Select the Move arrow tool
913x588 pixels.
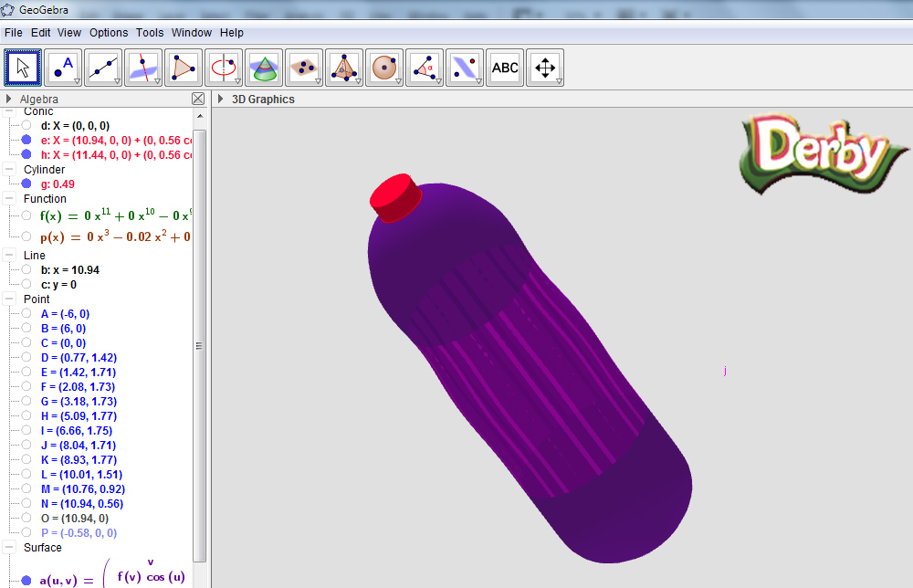pyautogui.click(x=24, y=68)
